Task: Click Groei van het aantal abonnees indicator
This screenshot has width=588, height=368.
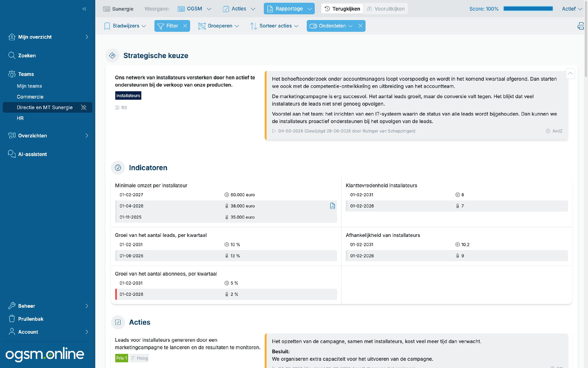Action: 166,274
